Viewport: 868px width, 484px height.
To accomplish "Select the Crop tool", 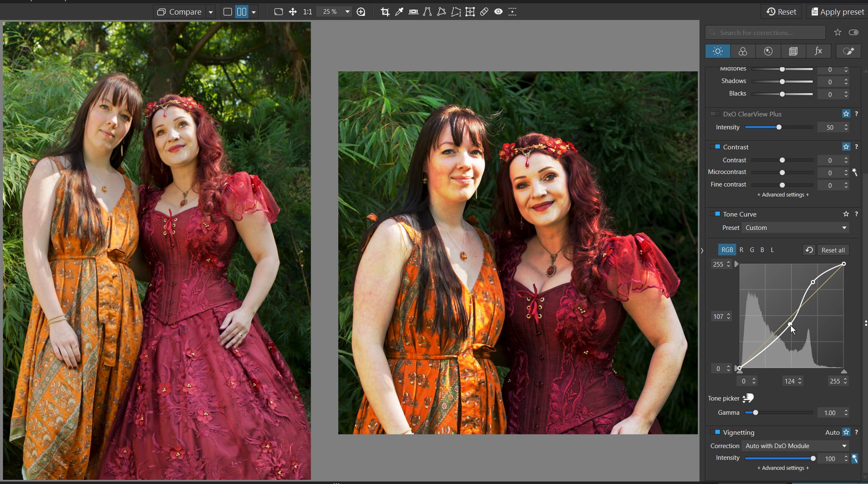I will [x=385, y=12].
